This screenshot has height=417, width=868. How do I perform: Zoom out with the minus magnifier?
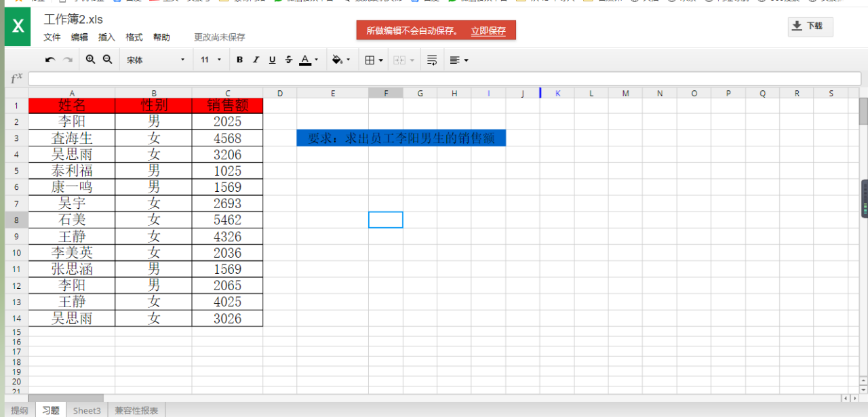coord(107,60)
